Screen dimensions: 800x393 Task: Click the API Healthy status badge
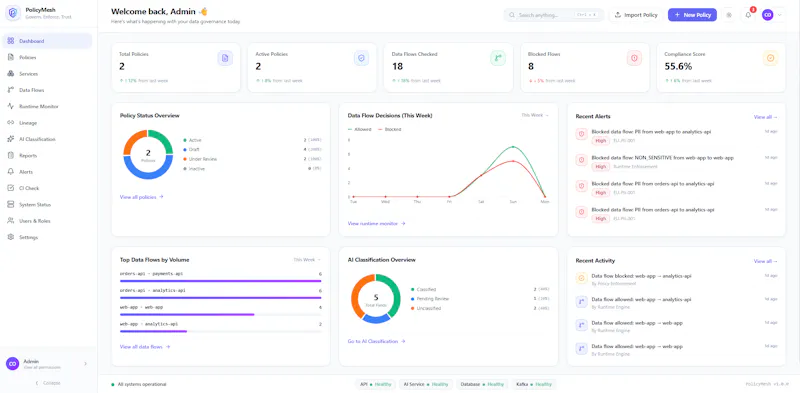tap(375, 384)
